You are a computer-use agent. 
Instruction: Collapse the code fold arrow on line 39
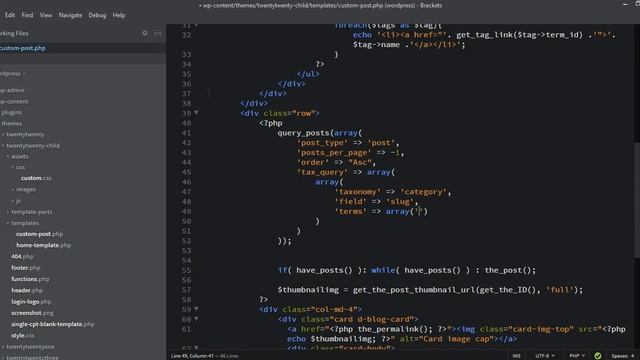196,113
